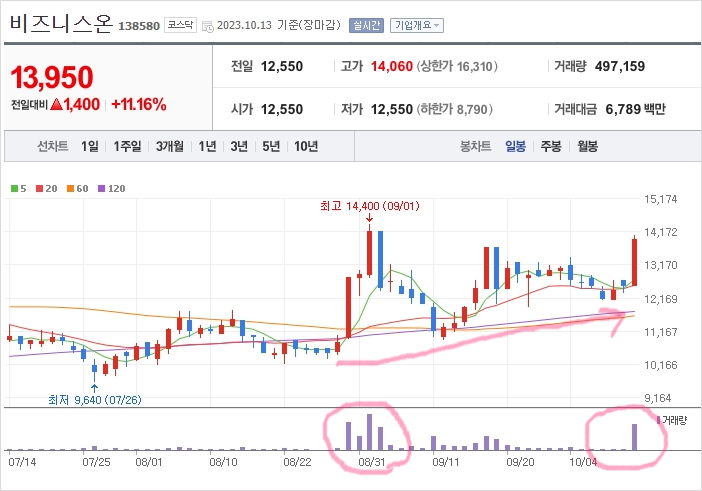This screenshot has width=702, height=491.
Task: Click the 실시간 real-time button
Action: [366, 25]
